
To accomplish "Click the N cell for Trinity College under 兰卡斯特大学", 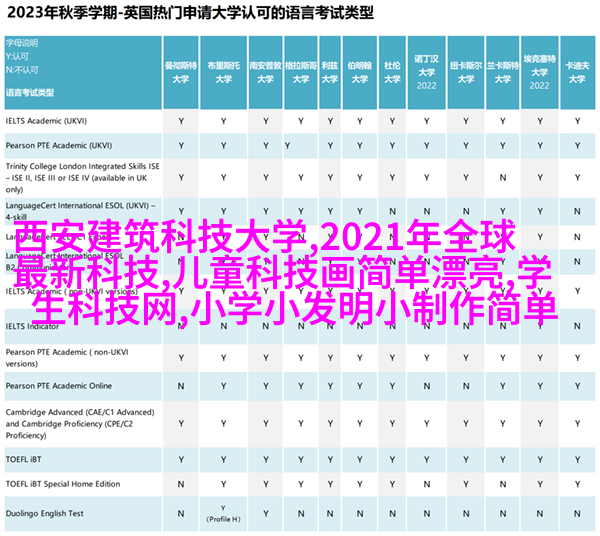I will 502,178.
